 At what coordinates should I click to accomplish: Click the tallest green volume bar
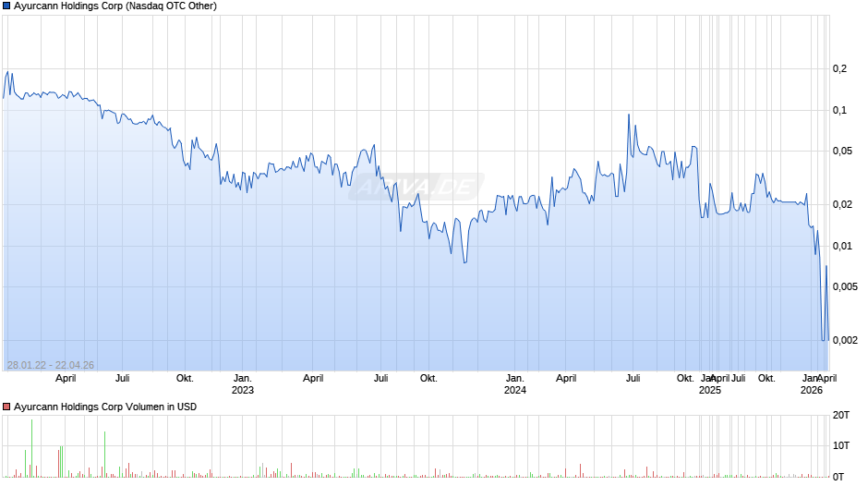point(31,448)
